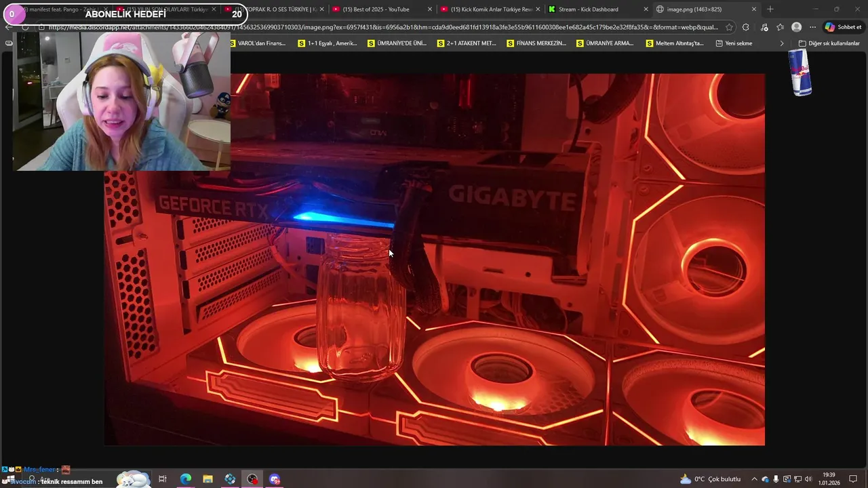Expand the bookmarks bar overflow chevron
Viewport: 868px width, 488px height.
pyautogui.click(x=782, y=43)
